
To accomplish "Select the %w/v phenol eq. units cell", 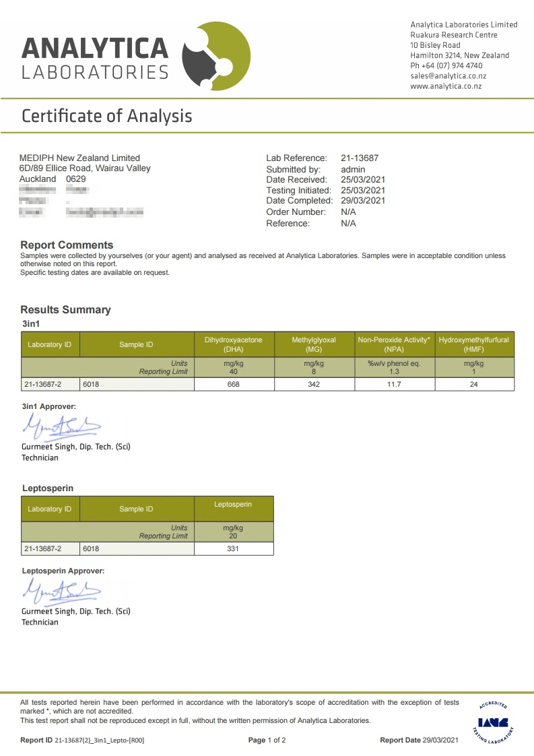I will tap(394, 364).
